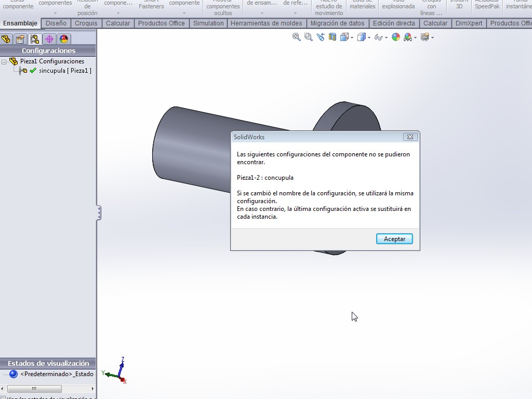Image resolution: width=532 pixels, height=399 pixels.
Task: Click View Settings monitor icon
Action: (x=425, y=37)
